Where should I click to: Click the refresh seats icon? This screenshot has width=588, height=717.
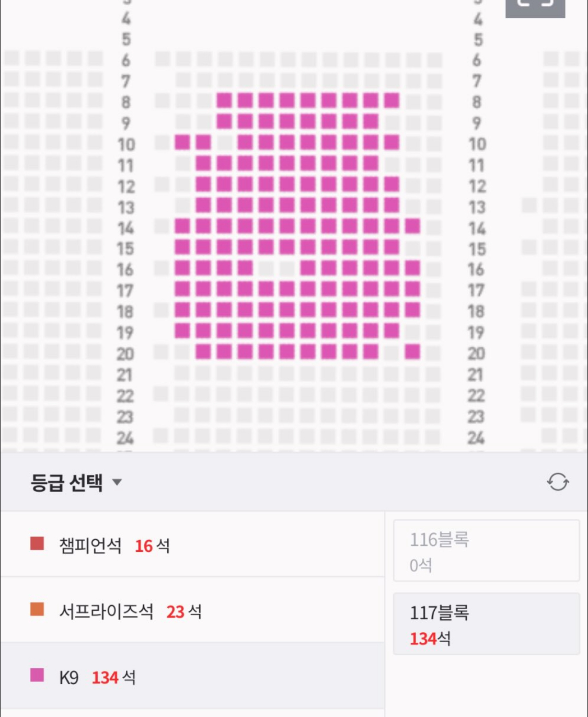558,482
